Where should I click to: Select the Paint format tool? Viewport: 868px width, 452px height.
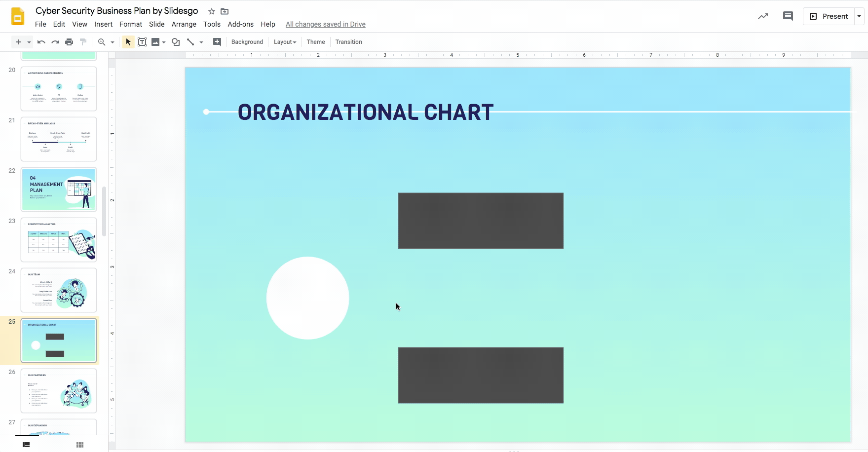83,42
